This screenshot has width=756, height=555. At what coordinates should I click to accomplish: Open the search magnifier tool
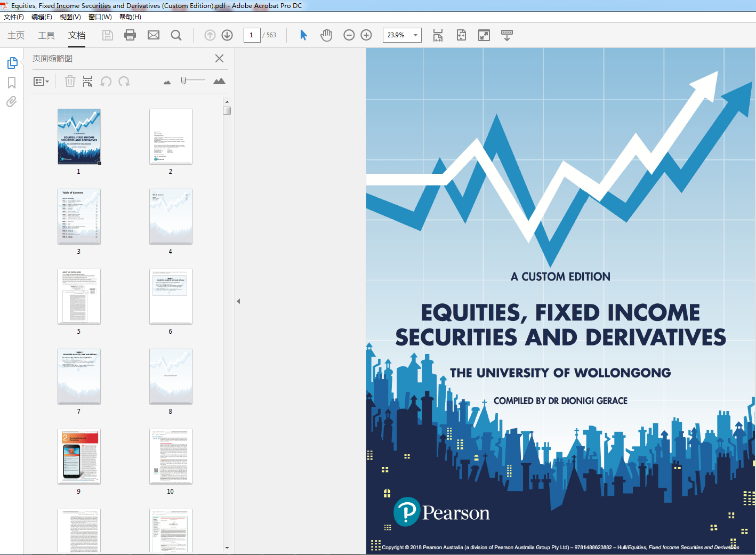(176, 35)
